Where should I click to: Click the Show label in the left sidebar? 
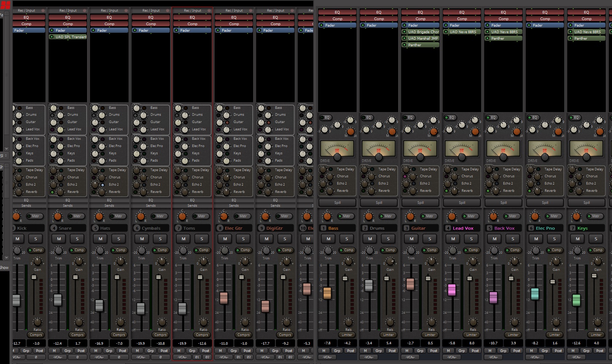(4, 268)
